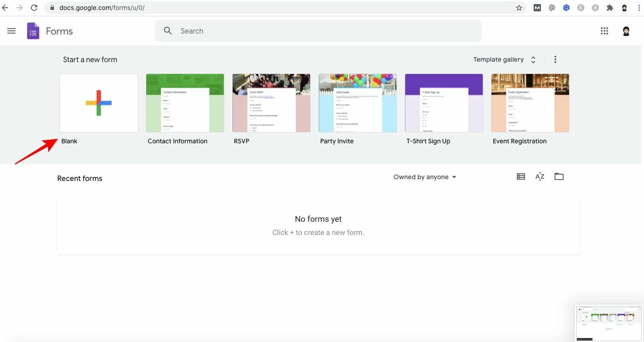644x342 pixels.
Task: Expand the Template gallery
Action: tap(505, 59)
